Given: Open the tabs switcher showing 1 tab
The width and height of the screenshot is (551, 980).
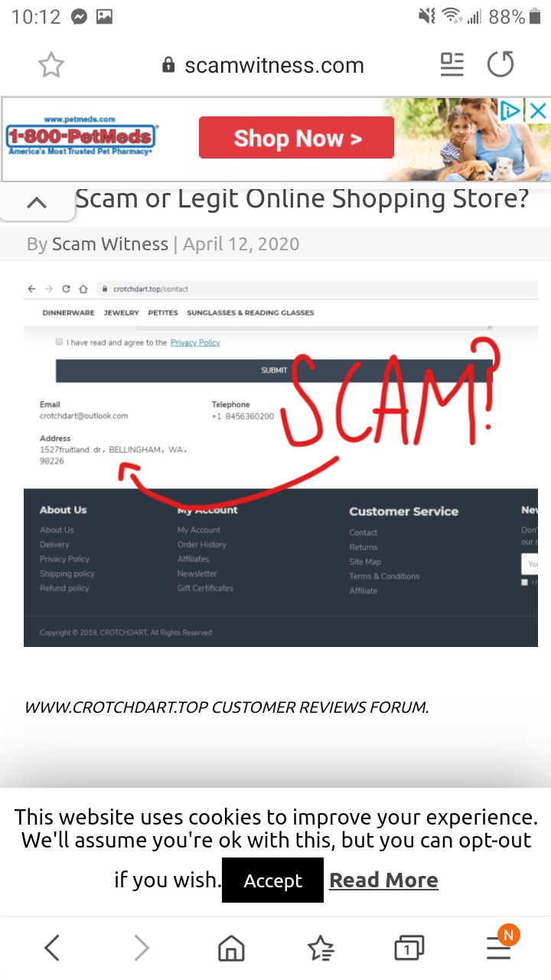Looking at the screenshot, I should [409, 949].
